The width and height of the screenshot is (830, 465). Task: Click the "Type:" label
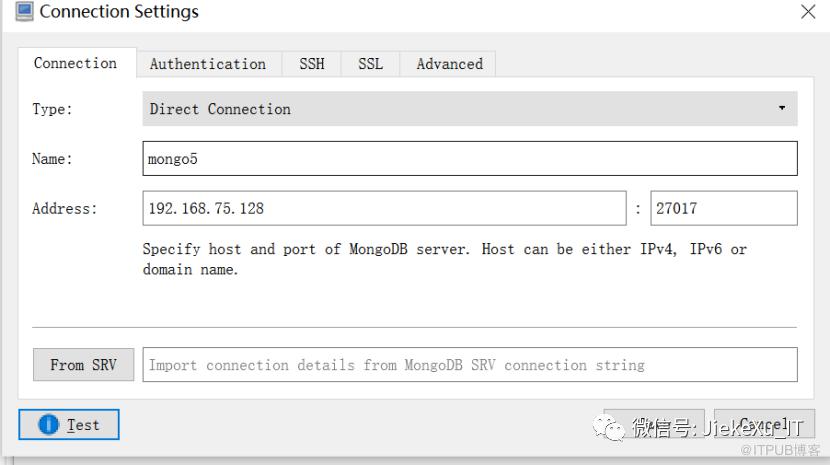click(x=52, y=109)
